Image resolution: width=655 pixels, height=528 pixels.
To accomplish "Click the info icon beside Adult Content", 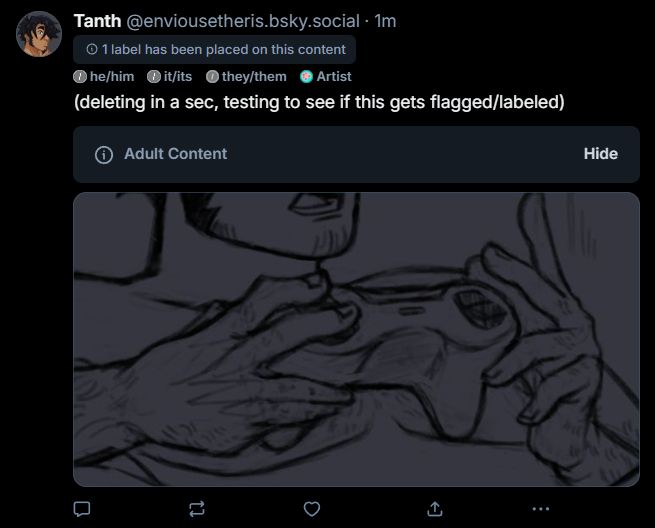I will click(102, 155).
